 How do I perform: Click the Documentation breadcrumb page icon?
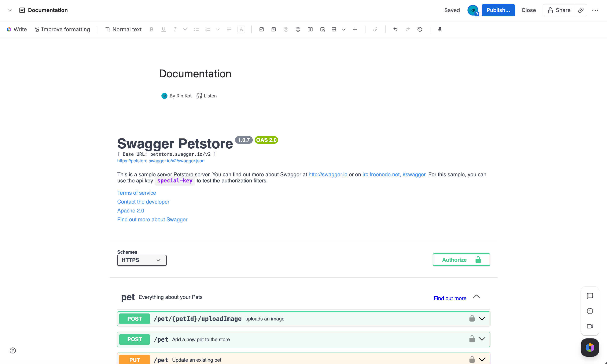click(22, 10)
